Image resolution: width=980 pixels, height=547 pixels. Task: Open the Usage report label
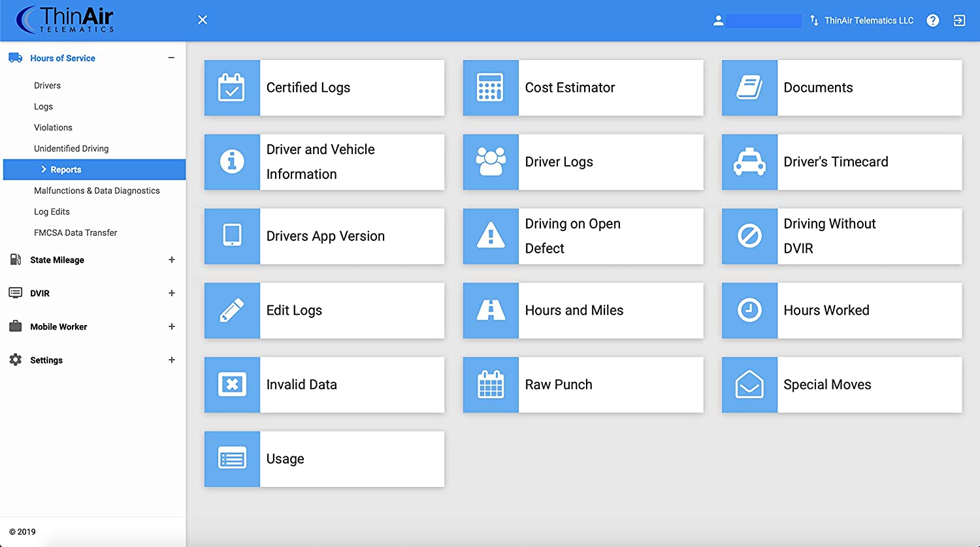click(x=286, y=459)
